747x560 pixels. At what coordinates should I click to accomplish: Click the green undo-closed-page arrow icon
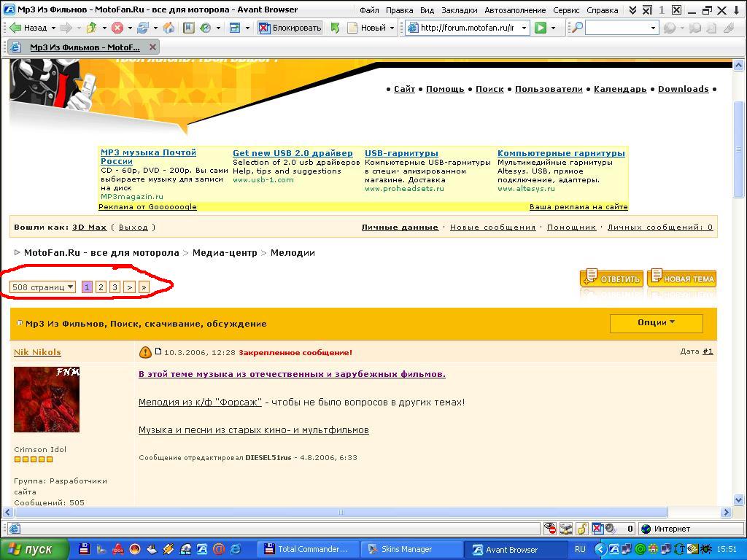coord(336,28)
